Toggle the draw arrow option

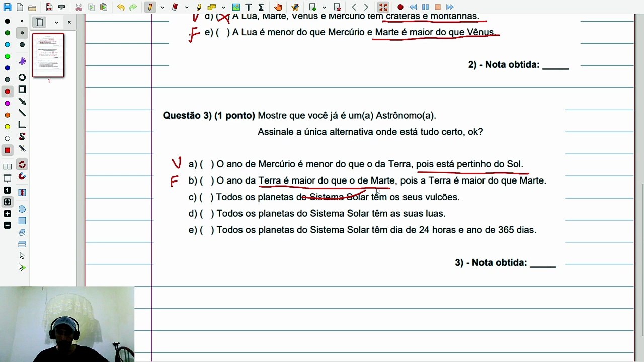tap(22, 101)
